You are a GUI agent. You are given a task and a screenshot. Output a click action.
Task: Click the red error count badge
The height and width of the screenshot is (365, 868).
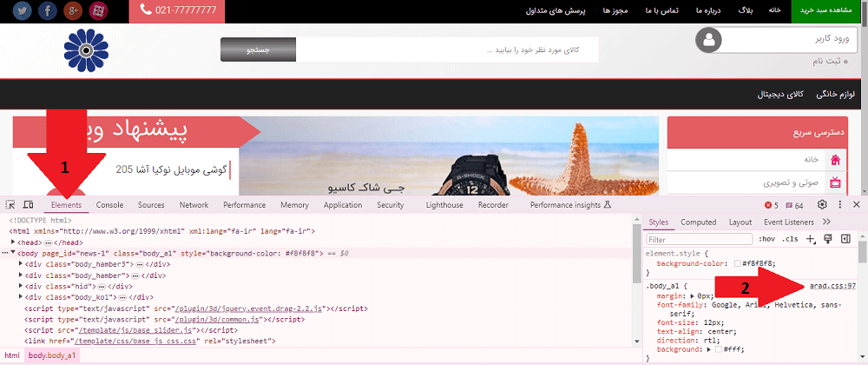tap(772, 205)
